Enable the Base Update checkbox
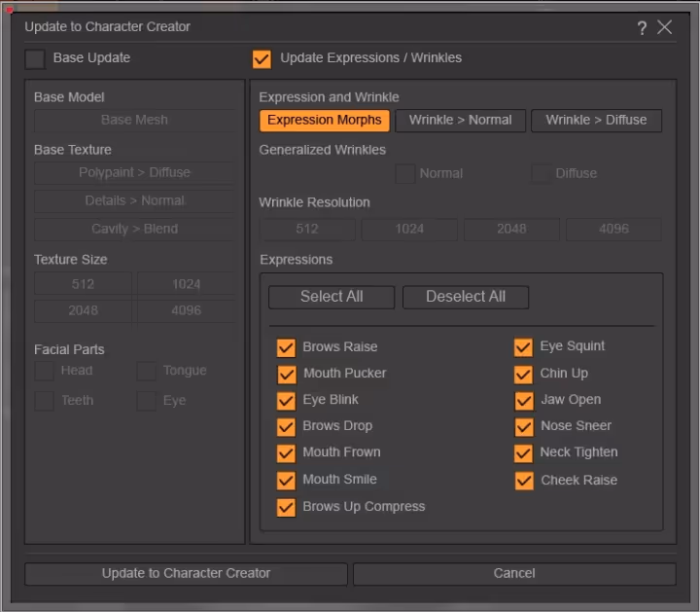Image resolution: width=700 pixels, height=612 pixels. click(x=35, y=59)
